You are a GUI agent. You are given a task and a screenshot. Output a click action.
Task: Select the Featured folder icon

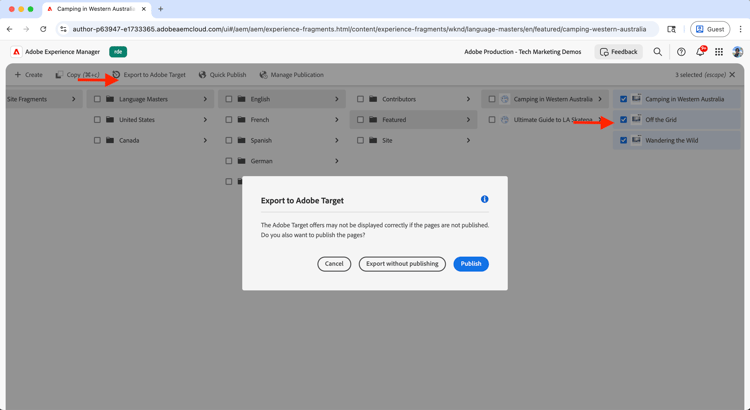373,120
